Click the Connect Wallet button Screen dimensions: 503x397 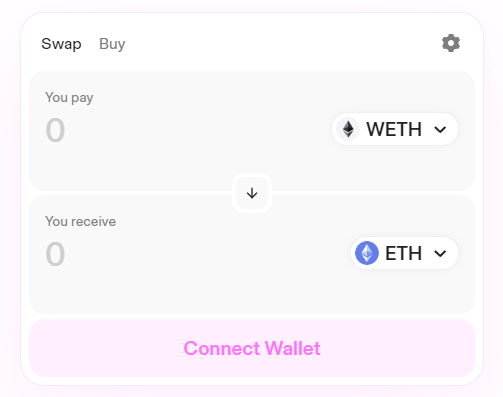(252, 348)
